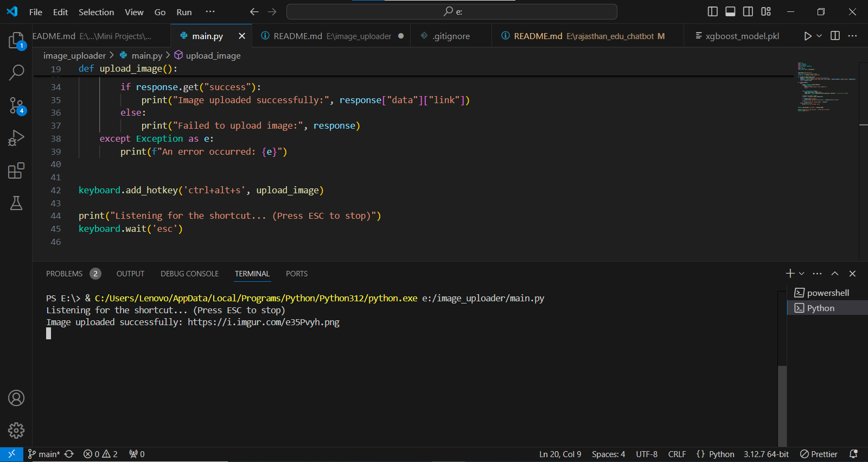The height and width of the screenshot is (462, 868).
Task: Click the ports forwarded status indicator
Action: tap(137, 454)
